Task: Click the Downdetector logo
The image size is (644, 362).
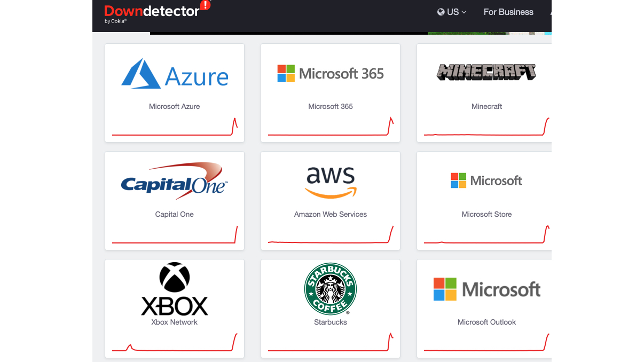Action: point(158,12)
